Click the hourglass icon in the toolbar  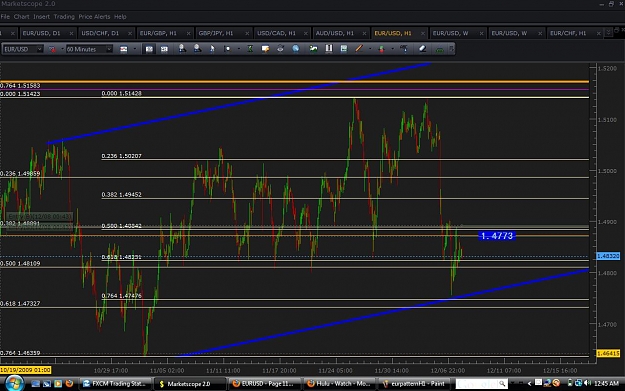coord(250,49)
